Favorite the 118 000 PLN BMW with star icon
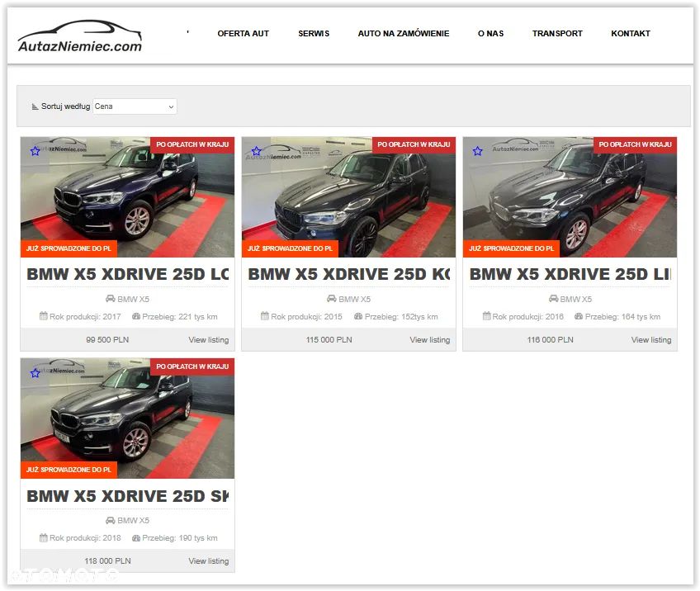The height and width of the screenshot is (591, 700). tap(35, 373)
